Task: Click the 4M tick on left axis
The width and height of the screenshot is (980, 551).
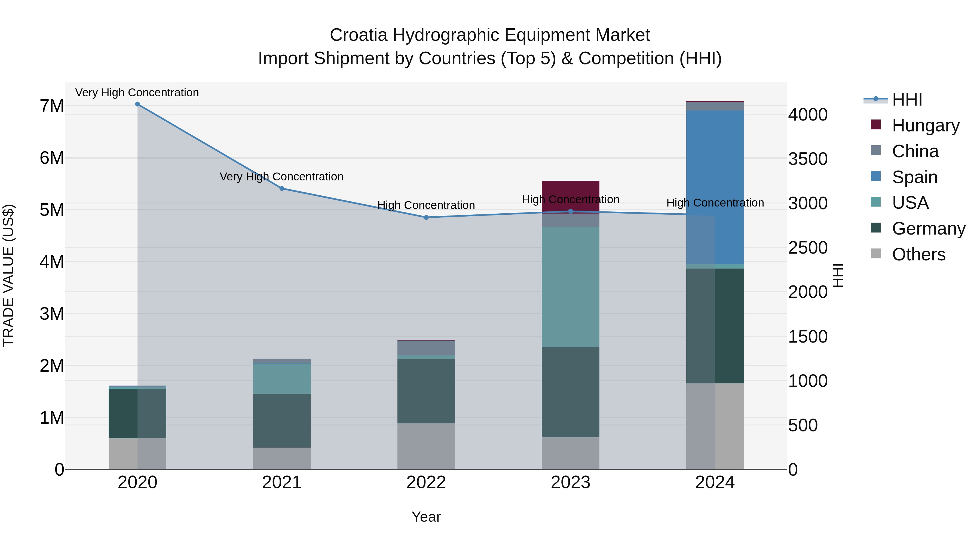Action: point(52,261)
